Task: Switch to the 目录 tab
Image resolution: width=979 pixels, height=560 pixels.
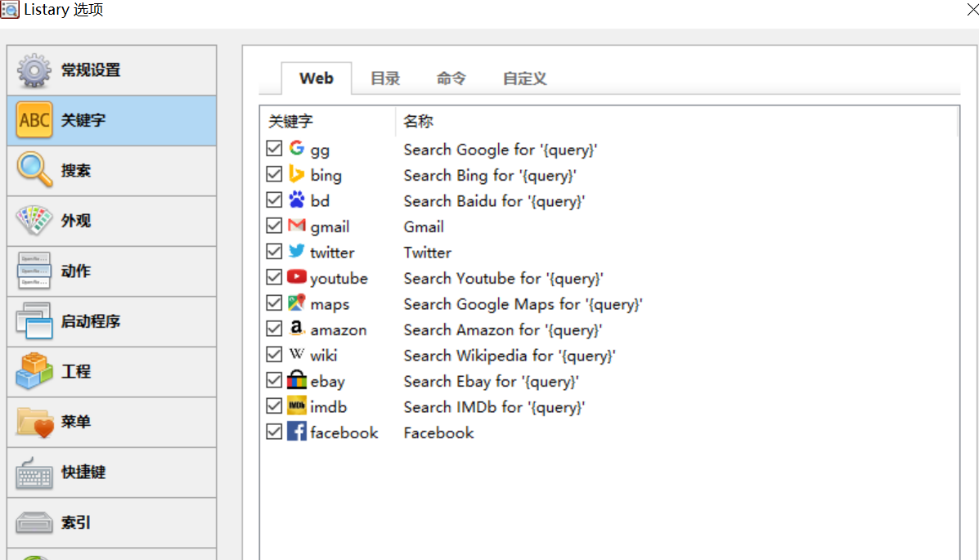Action: tap(385, 78)
